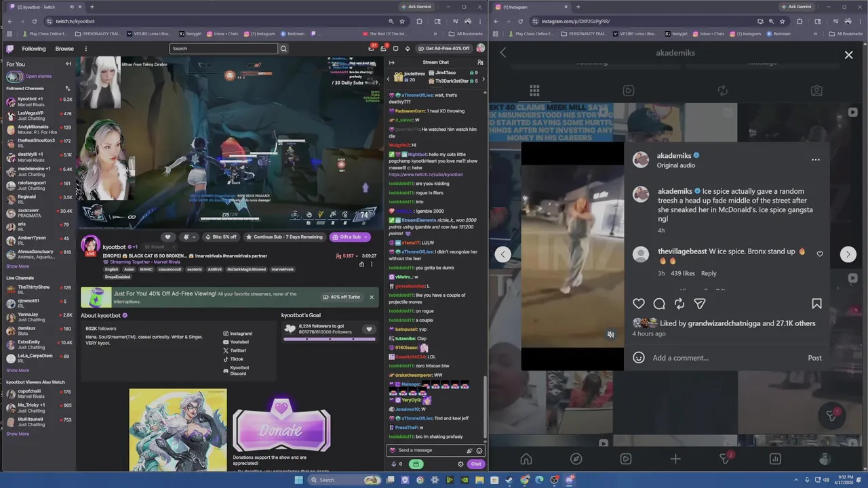Click the share icon under the stream
The height and width of the screenshot is (488, 868).
(x=361, y=264)
